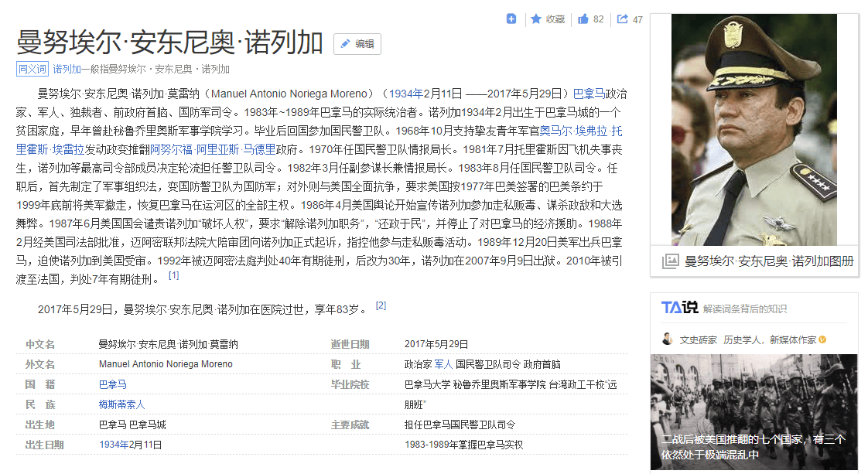The image size is (868, 474).
Task: Click reference footnote [2]
Action: (x=381, y=305)
